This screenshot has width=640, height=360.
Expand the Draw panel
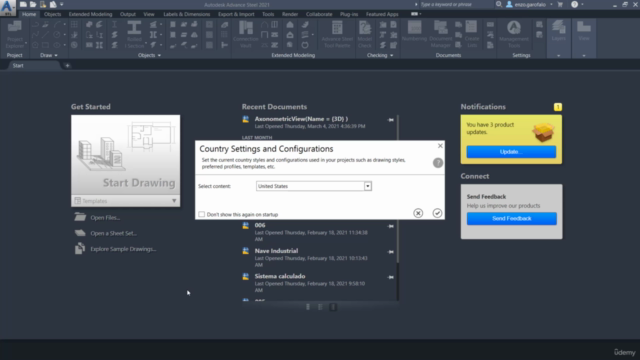pos(49,55)
